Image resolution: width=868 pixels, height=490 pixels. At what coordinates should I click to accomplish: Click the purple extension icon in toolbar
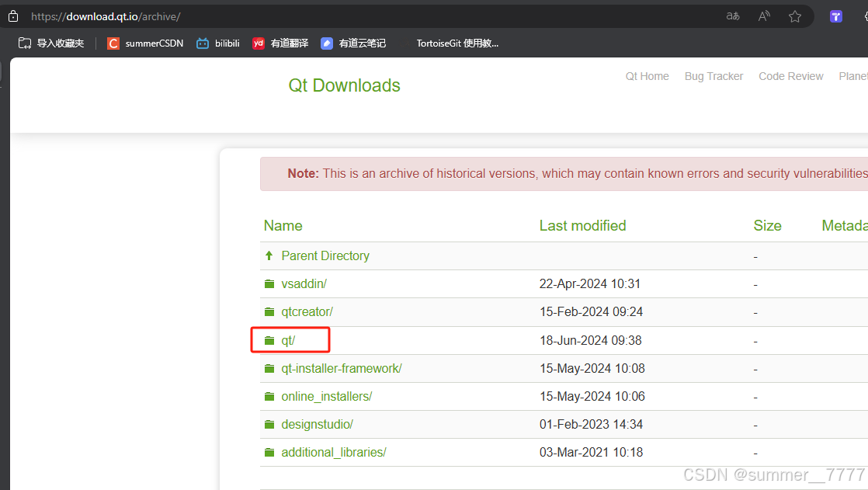coord(836,16)
